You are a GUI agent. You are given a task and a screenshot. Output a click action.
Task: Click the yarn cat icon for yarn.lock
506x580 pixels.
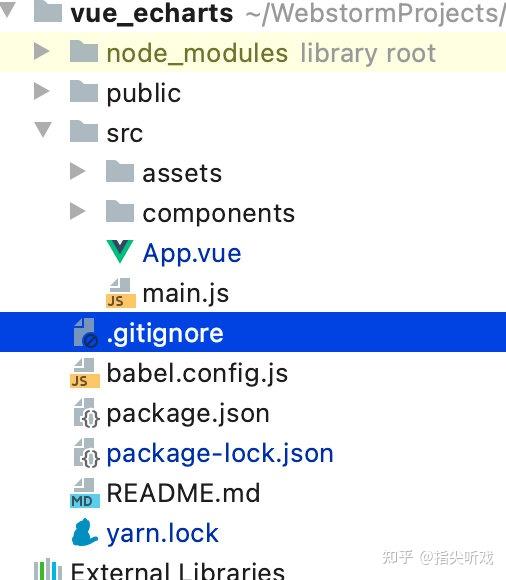click(85, 532)
